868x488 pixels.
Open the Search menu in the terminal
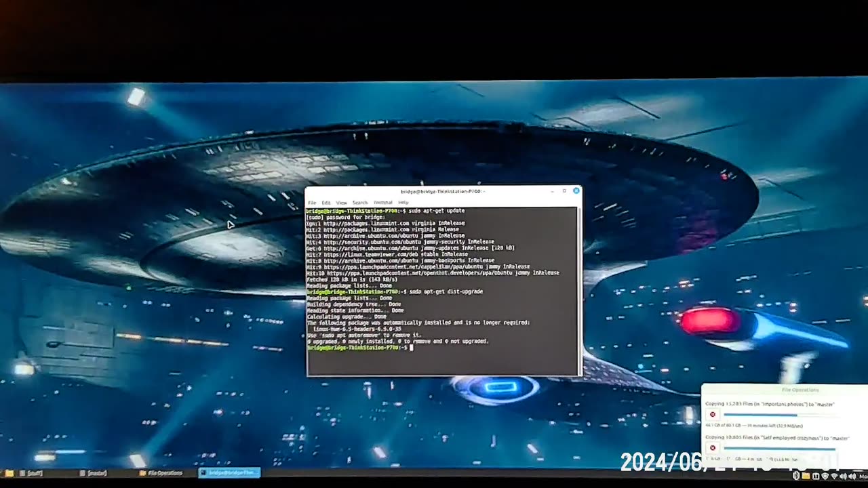click(x=360, y=203)
